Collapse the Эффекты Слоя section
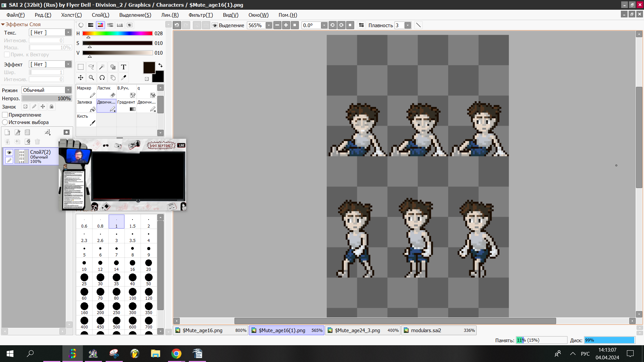Viewport: 644px width, 362px height. [x=3, y=24]
